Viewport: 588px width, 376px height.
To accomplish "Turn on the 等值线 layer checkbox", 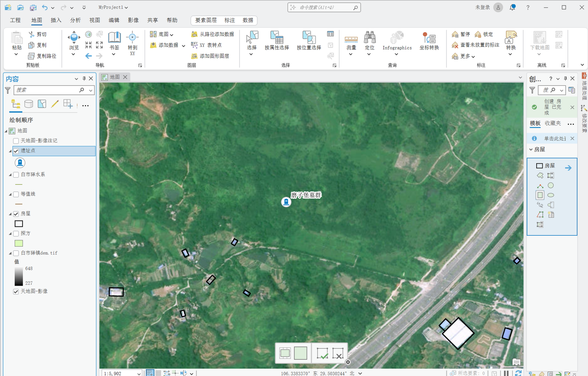I will pos(16,194).
